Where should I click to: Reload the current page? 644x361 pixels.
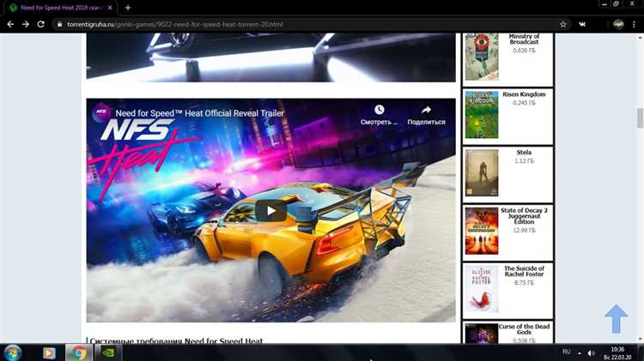pos(40,24)
